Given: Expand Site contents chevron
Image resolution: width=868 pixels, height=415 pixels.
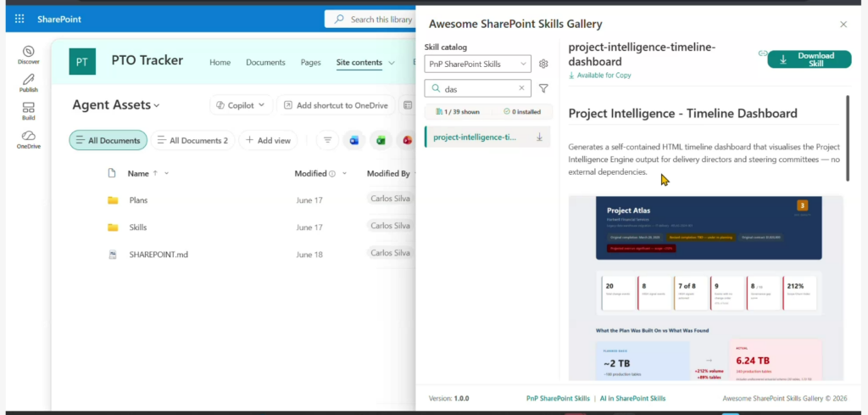Looking at the screenshot, I should coord(392,63).
